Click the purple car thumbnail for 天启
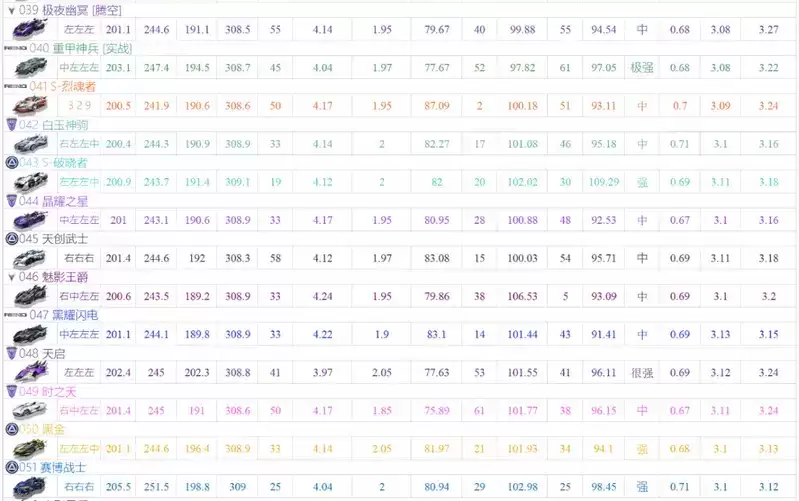Viewport: 799px width, 501px height. coord(24,372)
